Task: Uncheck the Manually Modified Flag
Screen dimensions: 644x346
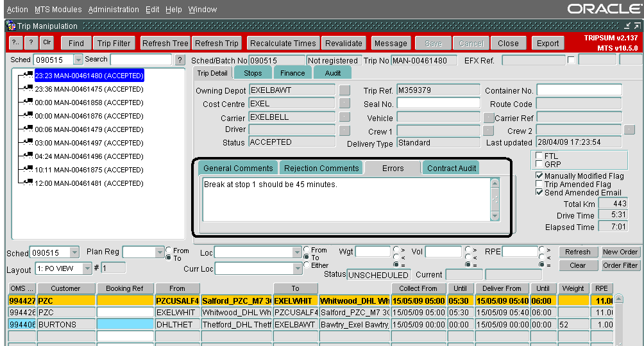Action: click(539, 176)
